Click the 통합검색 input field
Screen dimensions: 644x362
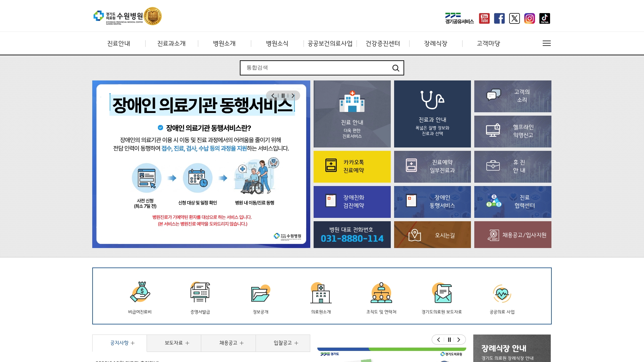[317, 68]
